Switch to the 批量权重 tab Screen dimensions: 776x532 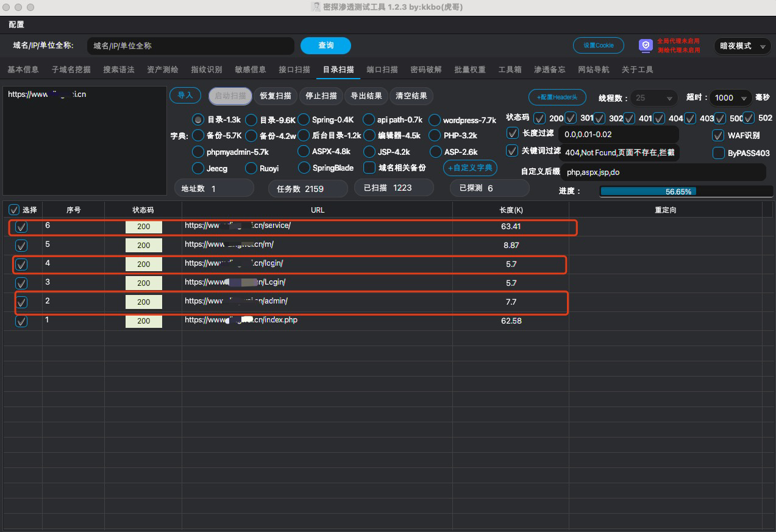(x=470, y=69)
